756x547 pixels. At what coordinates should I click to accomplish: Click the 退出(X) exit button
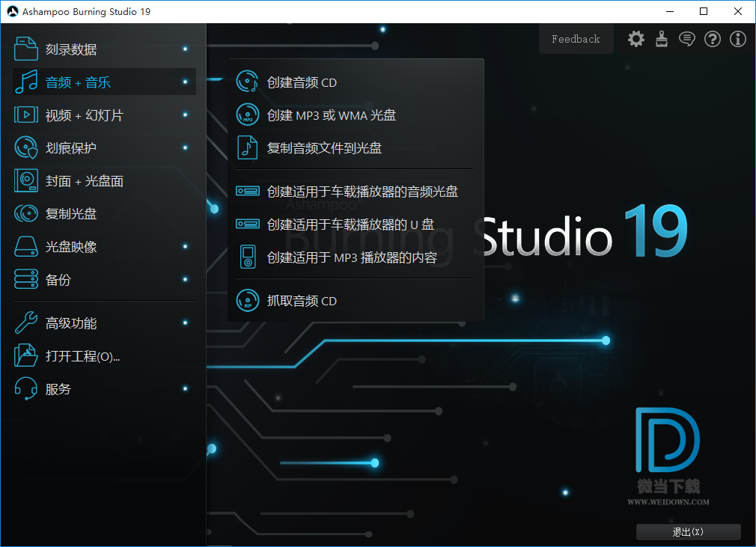click(688, 531)
